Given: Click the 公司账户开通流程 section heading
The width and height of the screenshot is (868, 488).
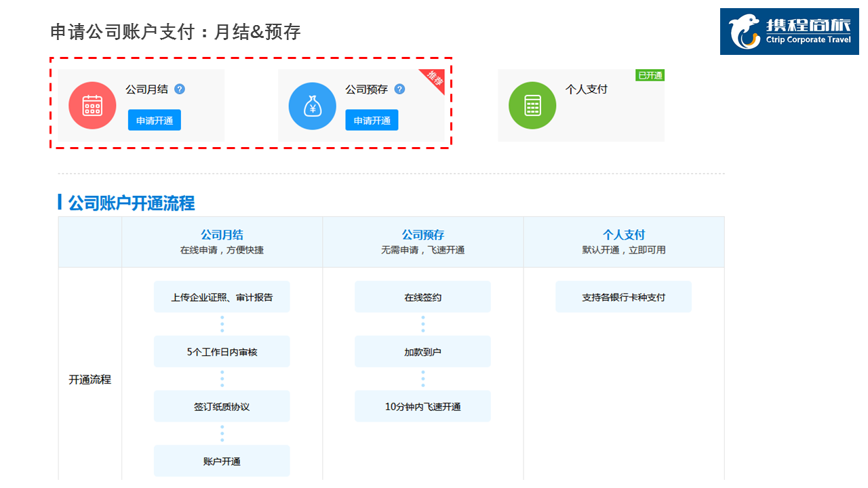Looking at the screenshot, I should 132,203.
